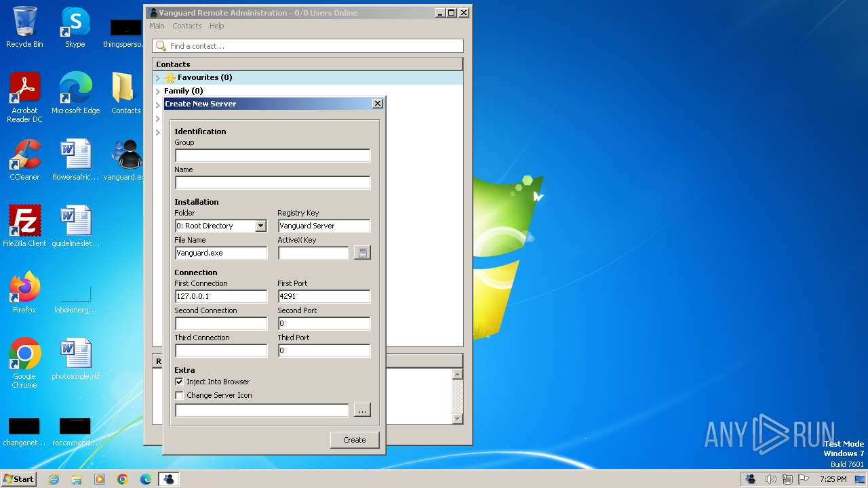Viewport: 868px width, 488px height.
Task: Click the lower panel scrollbar down arrow
Action: tap(458, 419)
